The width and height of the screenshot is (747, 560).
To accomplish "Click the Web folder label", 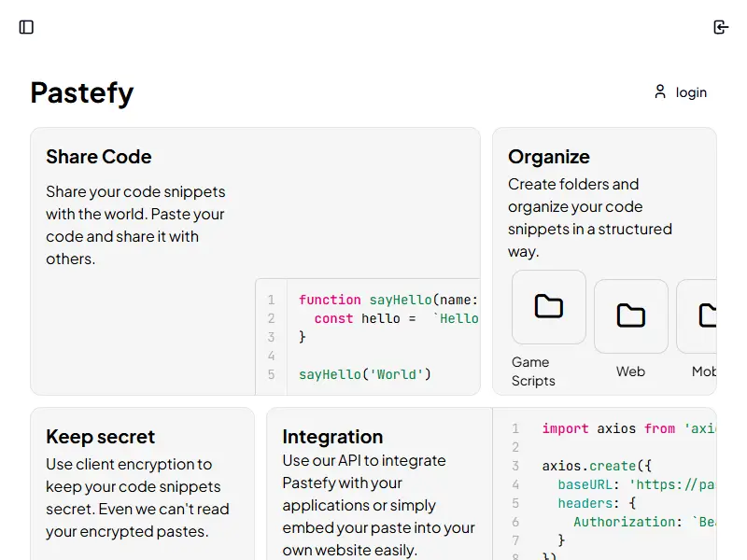I will [630, 371].
